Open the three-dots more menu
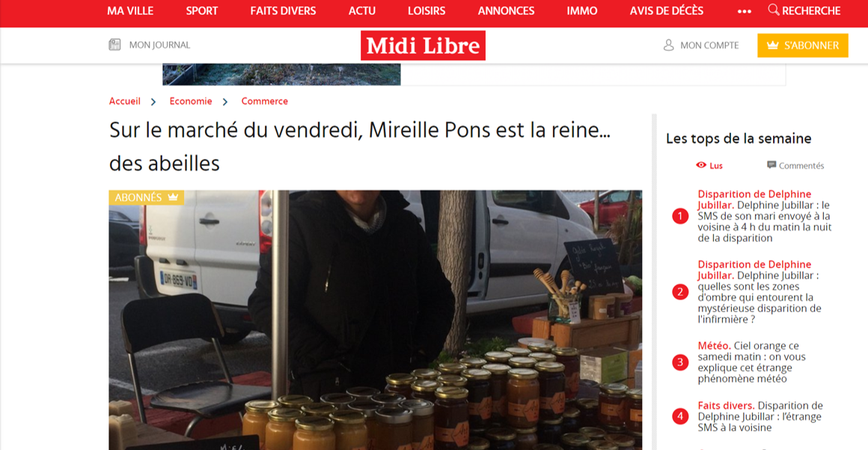This screenshot has width=868, height=450. [745, 11]
